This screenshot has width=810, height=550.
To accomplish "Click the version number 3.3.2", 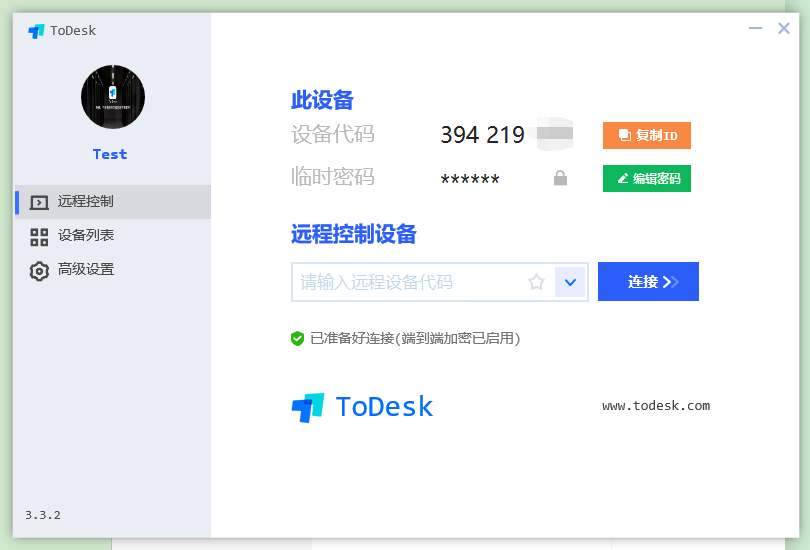I will click(43, 515).
